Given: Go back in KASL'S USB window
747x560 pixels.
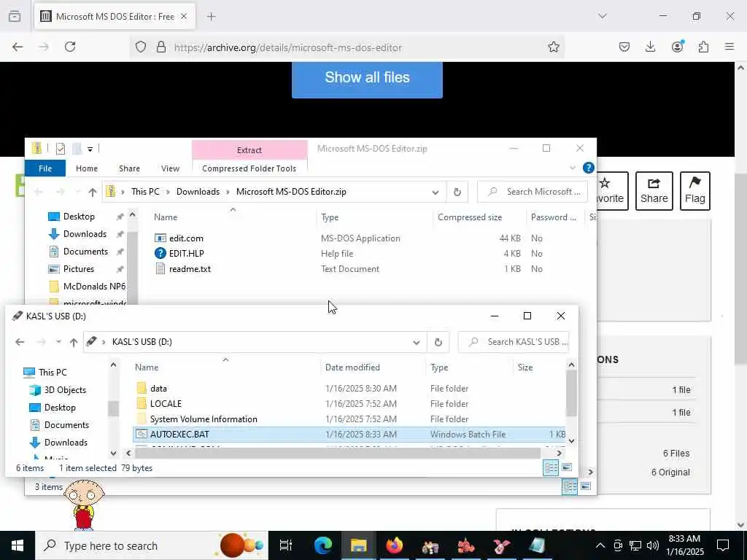Looking at the screenshot, I should tap(20, 342).
